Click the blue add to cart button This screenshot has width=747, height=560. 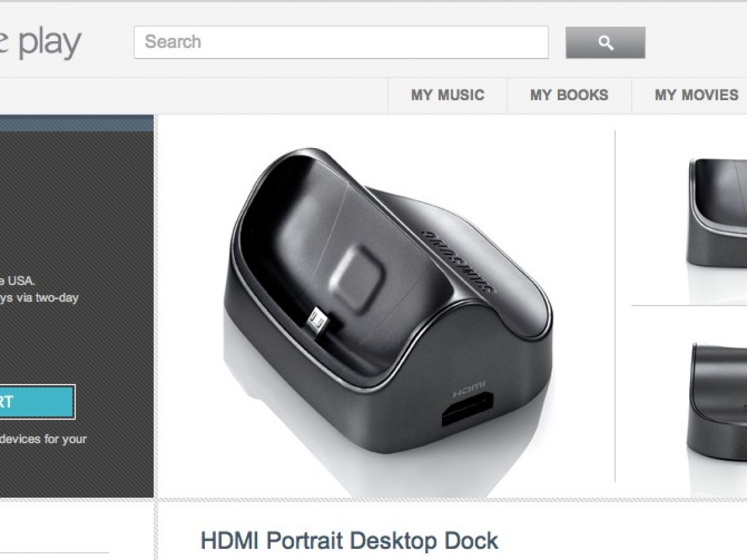click(37, 401)
